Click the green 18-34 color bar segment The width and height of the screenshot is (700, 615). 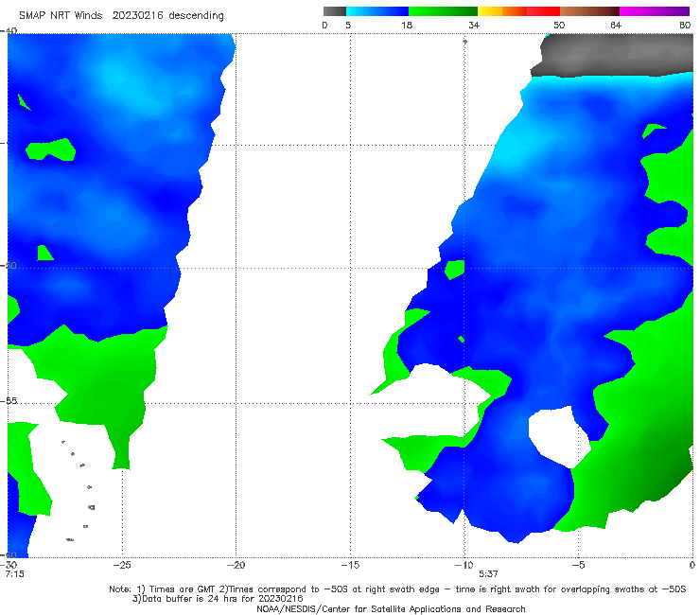[x=443, y=11]
